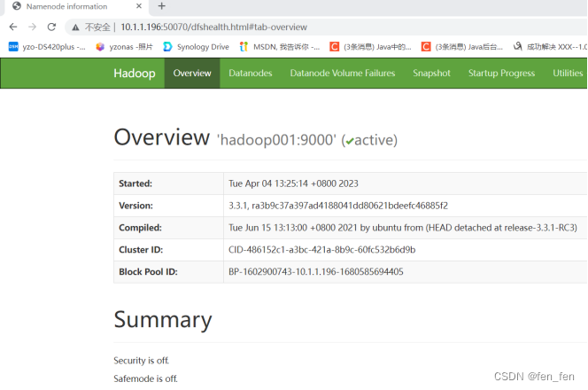The width and height of the screenshot is (588, 390).
Task: Click the 'Version:' label cell
Action: tap(169, 206)
